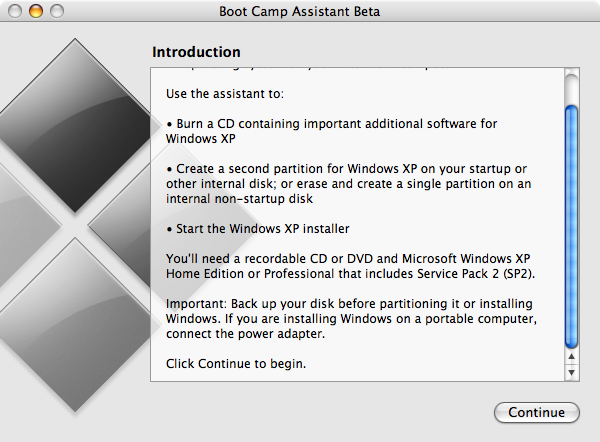Click the 'Important: Back up your disk' paragraph
The image size is (600, 442).
(x=351, y=318)
